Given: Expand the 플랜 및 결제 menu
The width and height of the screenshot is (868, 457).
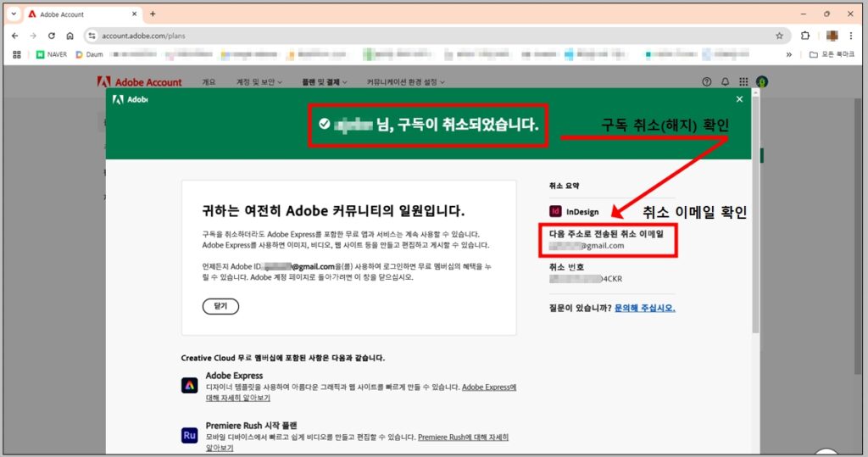Looking at the screenshot, I should point(325,82).
